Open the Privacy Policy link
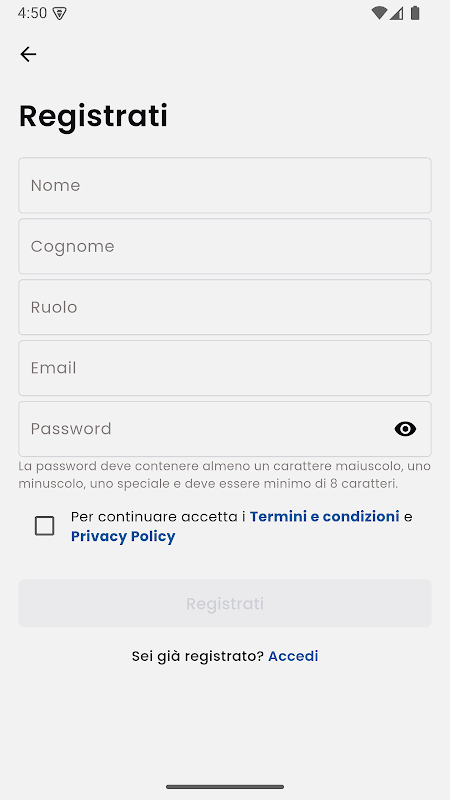Viewport: 450px width, 800px height. pos(123,536)
